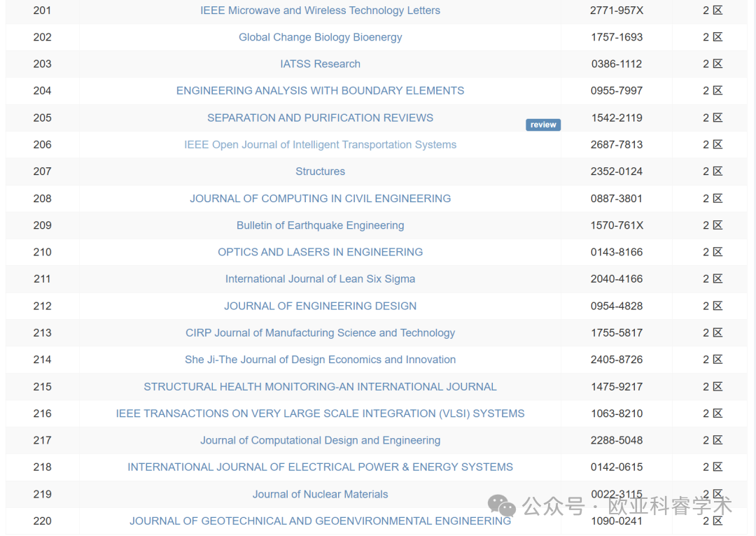
Task: Click rank number 201
Action: pos(43,10)
